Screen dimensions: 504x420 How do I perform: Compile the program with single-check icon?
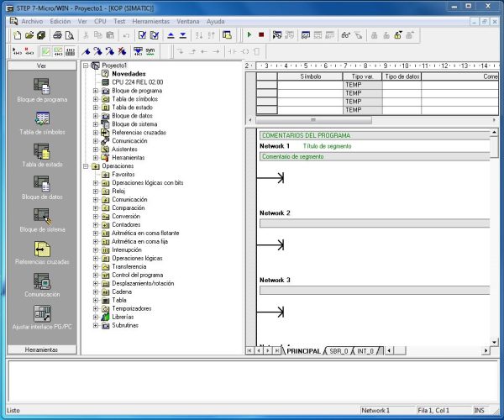(x=142, y=35)
